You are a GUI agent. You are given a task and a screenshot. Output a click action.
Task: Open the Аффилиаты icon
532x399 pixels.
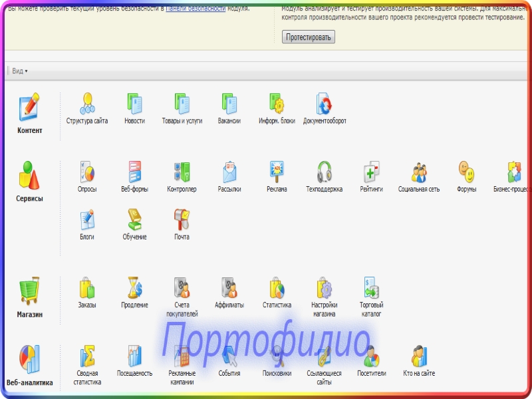(x=229, y=288)
